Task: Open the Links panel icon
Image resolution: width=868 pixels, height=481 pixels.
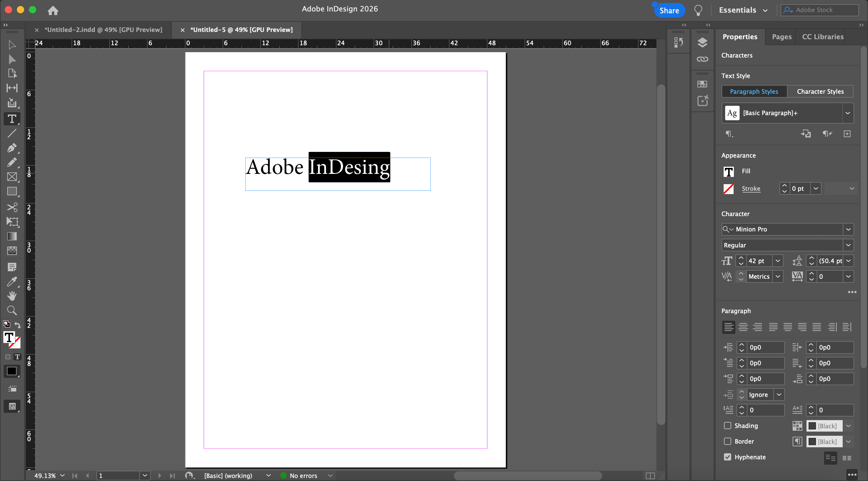Action: coord(702,59)
